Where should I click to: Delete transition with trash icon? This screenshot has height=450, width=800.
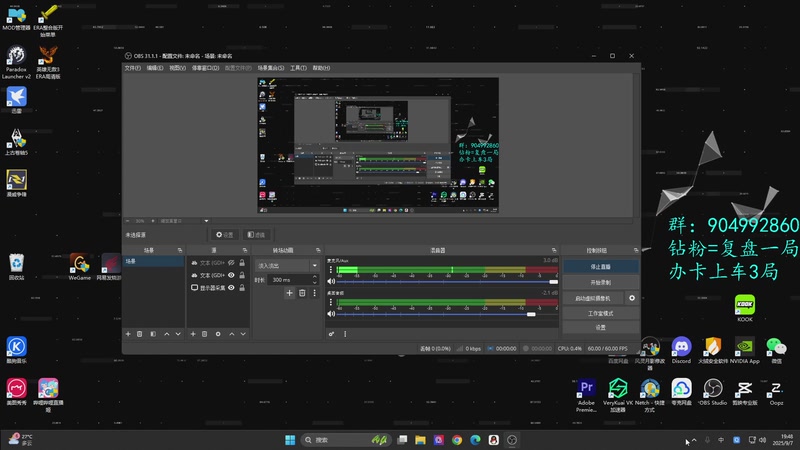tap(302, 293)
